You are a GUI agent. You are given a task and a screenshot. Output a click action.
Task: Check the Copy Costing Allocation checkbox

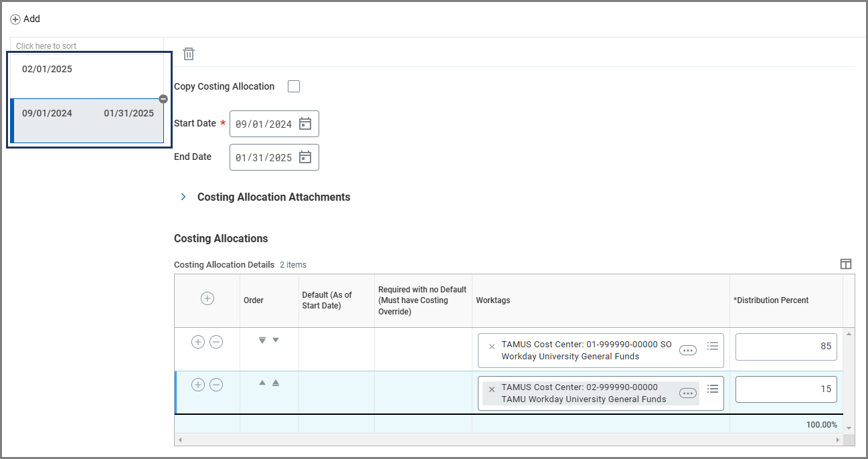click(x=293, y=86)
